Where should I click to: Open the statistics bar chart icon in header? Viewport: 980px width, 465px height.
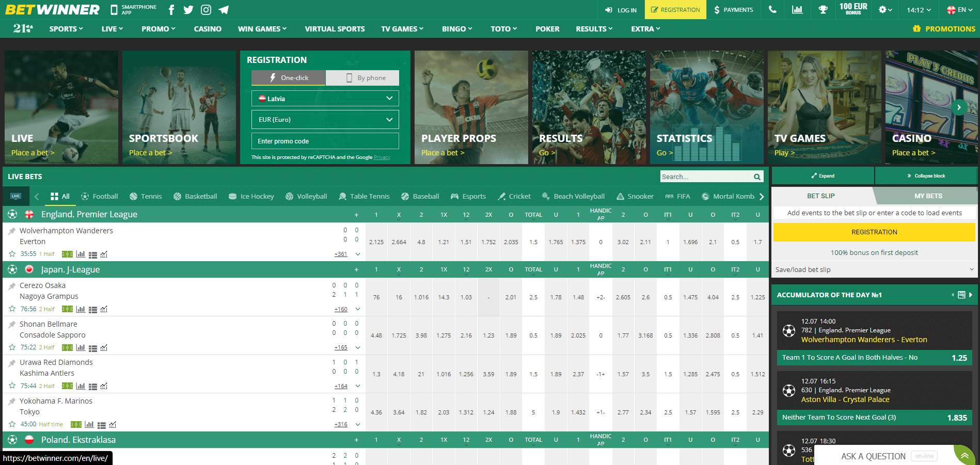[797, 9]
